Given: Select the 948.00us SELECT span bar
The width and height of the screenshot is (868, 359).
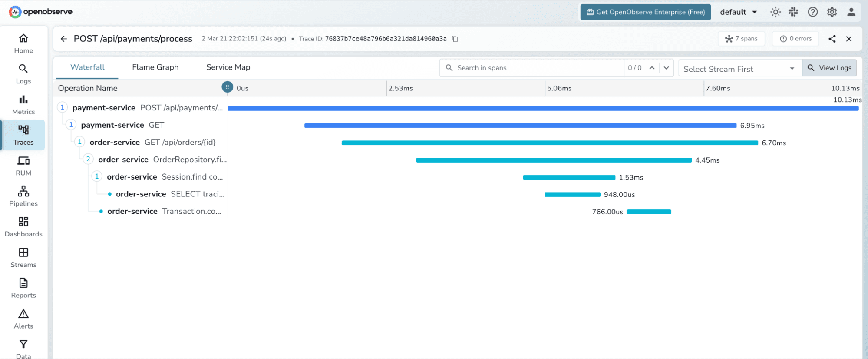Looking at the screenshot, I should click(572, 195).
